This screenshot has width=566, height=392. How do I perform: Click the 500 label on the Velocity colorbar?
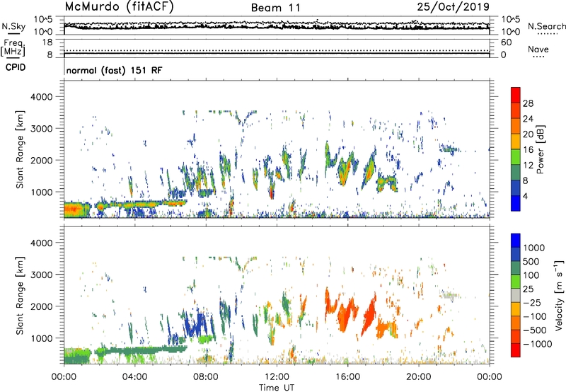531,261
